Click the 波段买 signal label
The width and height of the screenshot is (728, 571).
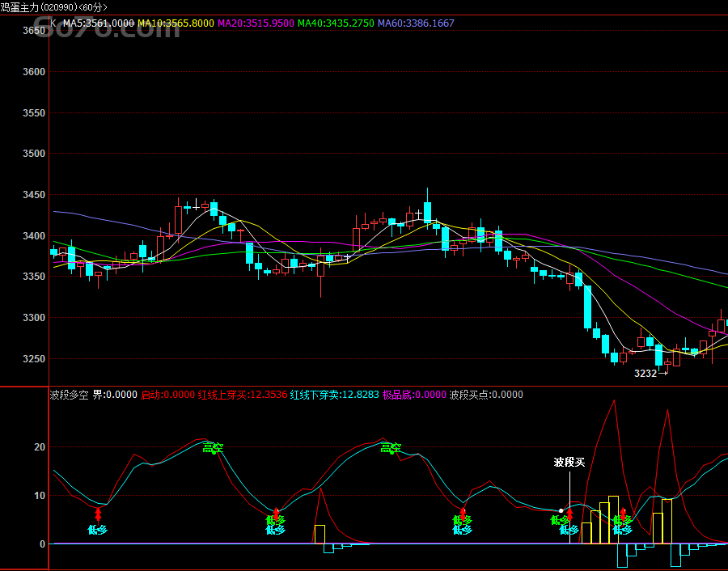(x=569, y=462)
